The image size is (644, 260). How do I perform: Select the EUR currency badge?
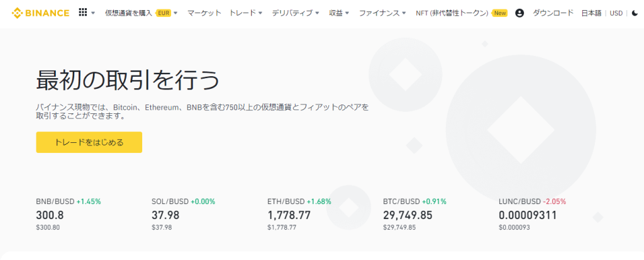[163, 13]
